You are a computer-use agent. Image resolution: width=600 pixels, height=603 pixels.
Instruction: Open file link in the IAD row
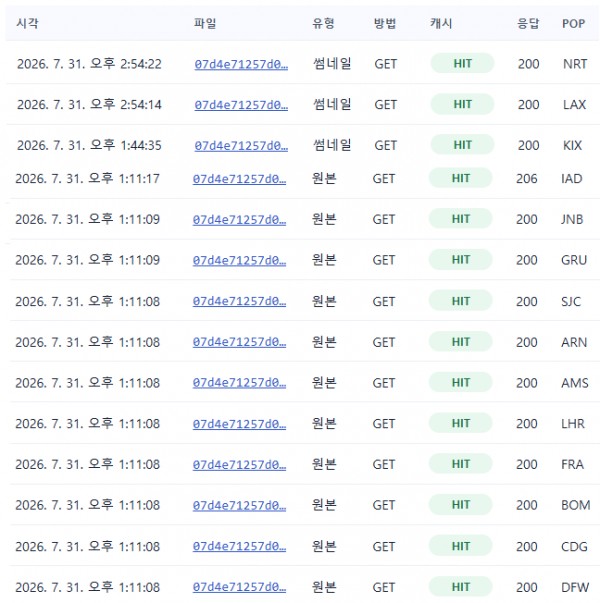click(239, 179)
